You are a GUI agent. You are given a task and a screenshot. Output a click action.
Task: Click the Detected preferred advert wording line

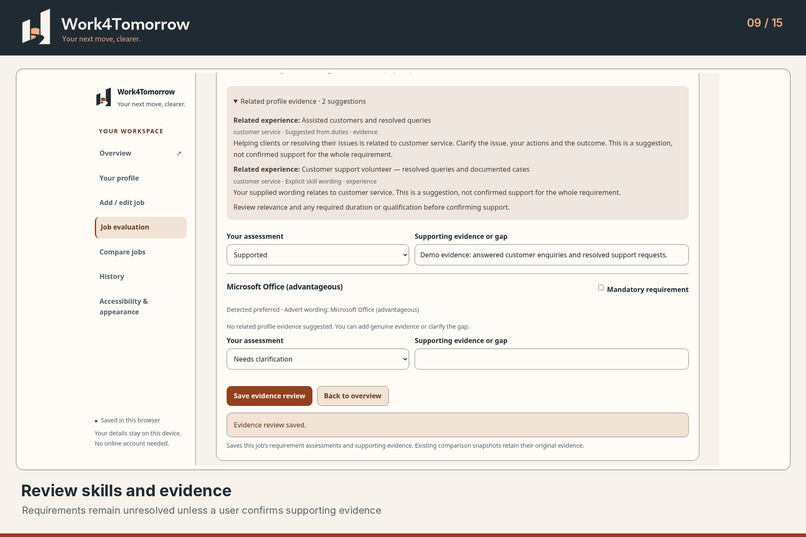pos(323,310)
